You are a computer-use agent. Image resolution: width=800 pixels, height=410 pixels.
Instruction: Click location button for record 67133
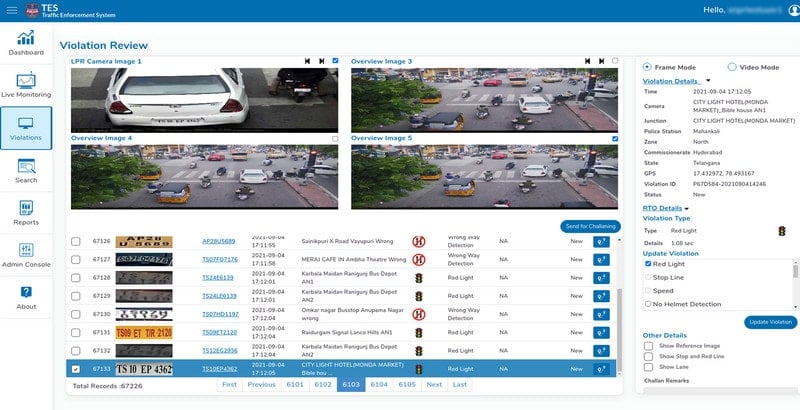601,369
